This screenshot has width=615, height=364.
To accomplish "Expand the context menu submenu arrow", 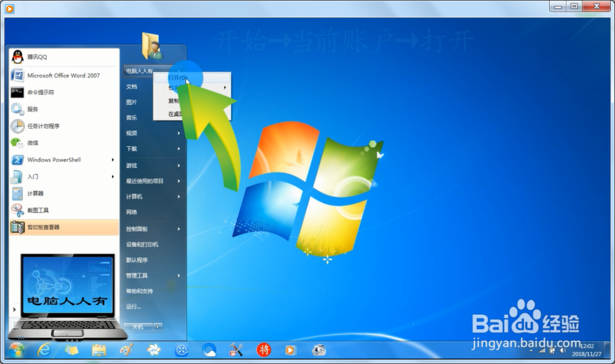I will (225, 87).
